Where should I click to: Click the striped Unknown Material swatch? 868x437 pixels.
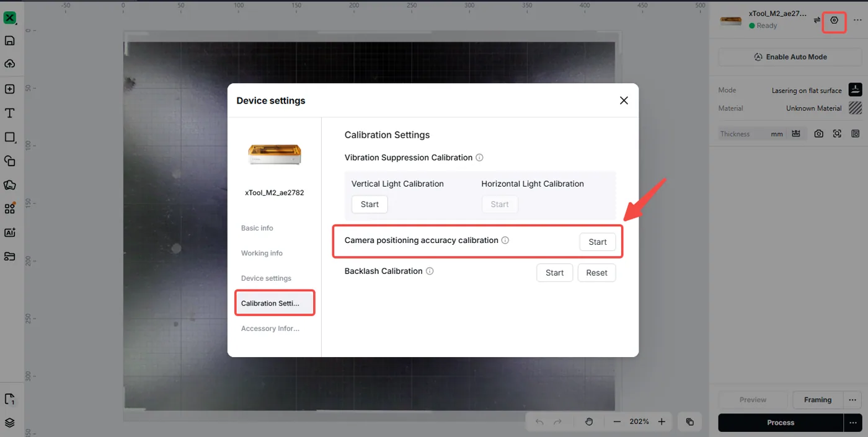(x=856, y=108)
